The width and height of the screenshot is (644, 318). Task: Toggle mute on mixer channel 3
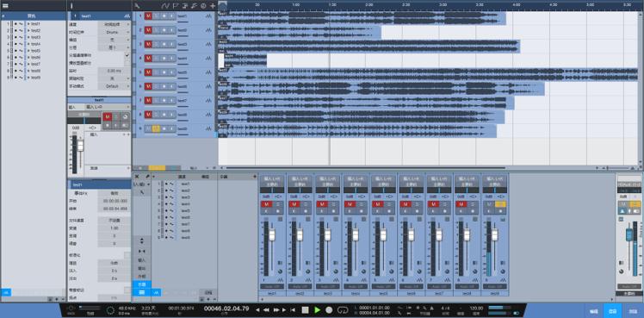pyautogui.click(x=322, y=204)
